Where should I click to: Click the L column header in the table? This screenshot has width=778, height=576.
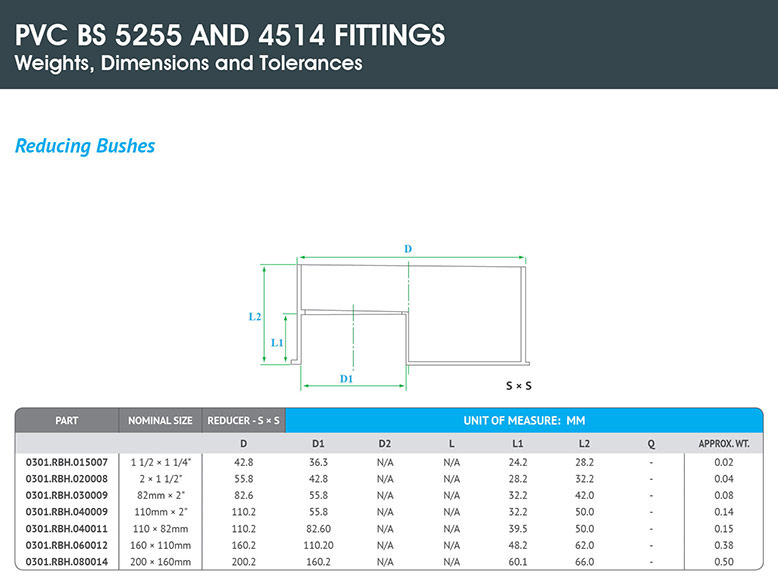coord(452,444)
